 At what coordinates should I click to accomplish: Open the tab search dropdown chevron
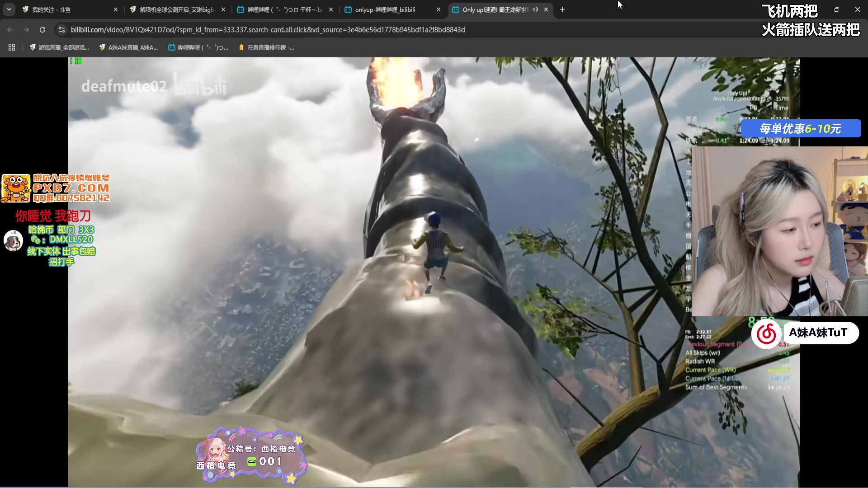pos(9,9)
